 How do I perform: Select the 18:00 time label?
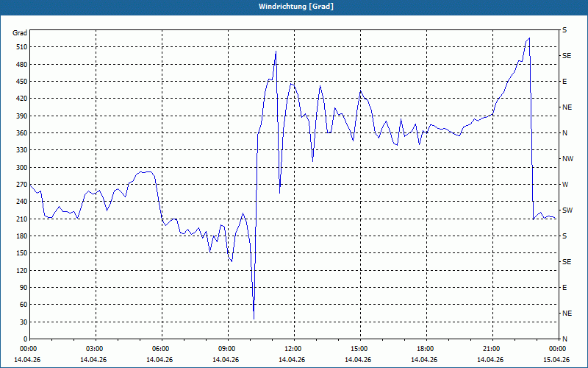[426, 348]
